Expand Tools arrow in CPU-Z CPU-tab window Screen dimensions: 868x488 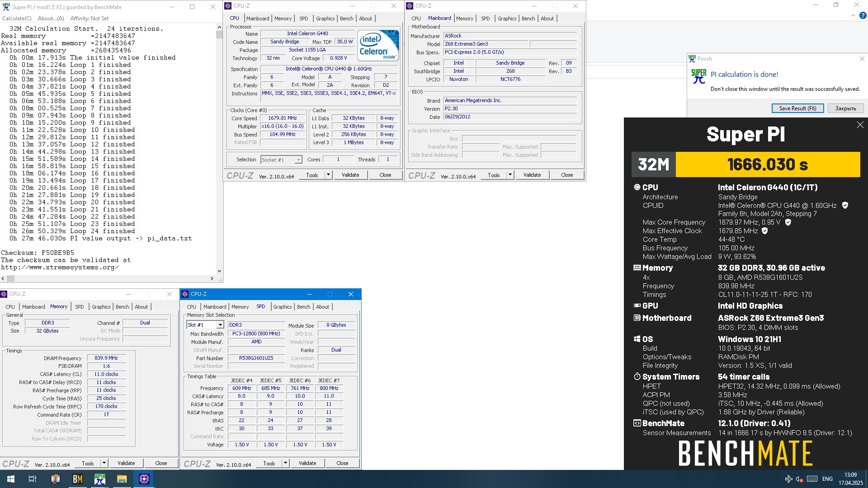tap(329, 175)
